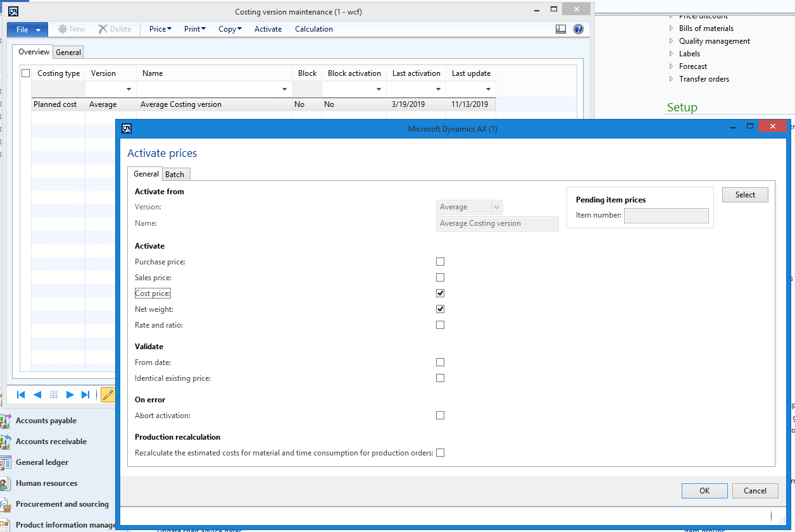This screenshot has height=532, width=795.
Task: Check Recalculate estimated costs for production orders
Action: point(441,452)
